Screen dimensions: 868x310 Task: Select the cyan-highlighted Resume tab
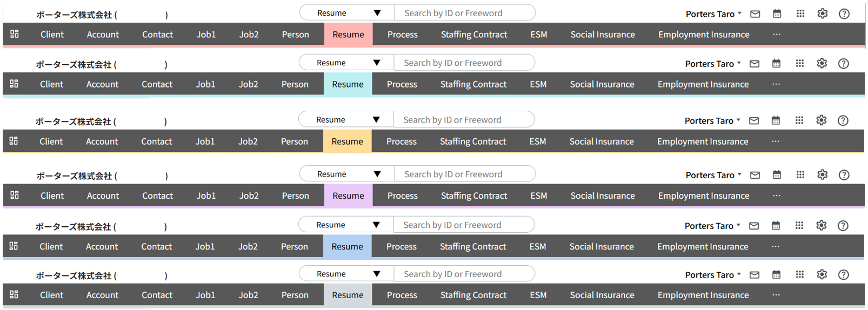348,84
